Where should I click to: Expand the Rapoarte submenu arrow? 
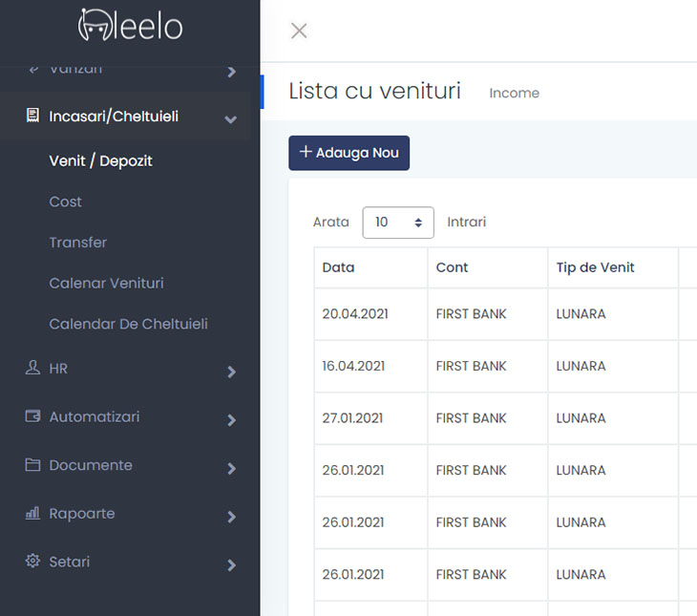point(231,517)
